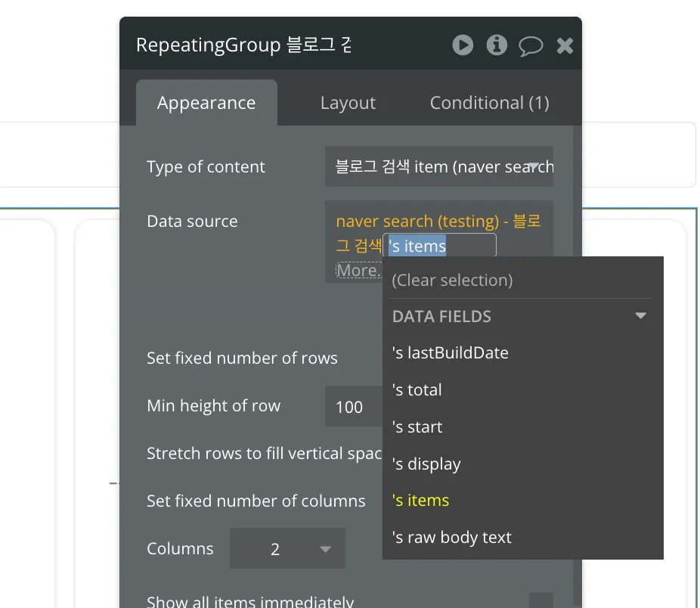Open the Type of content dropdown
Image resolution: width=700 pixels, height=608 pixels.
click(439, 166)
